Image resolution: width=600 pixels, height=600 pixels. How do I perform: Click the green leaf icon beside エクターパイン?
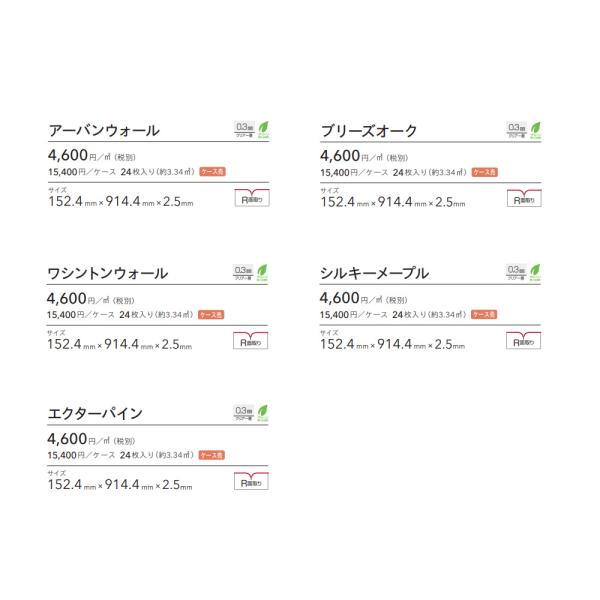262,413
